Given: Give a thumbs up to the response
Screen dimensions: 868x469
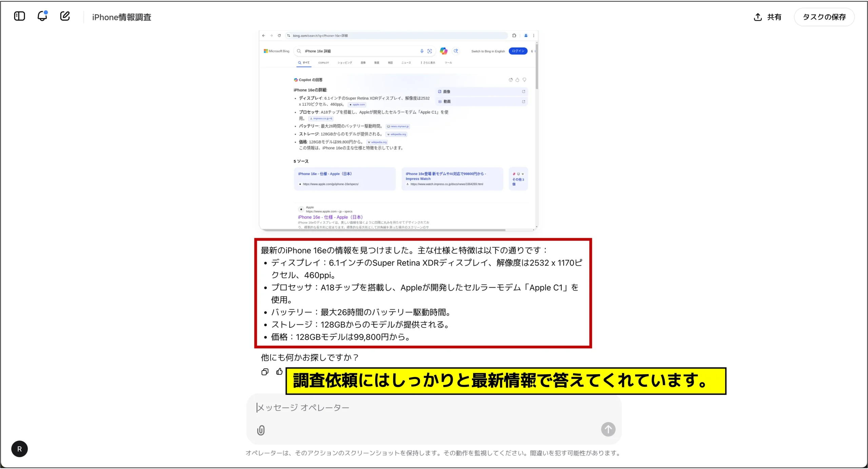Looking at the screenshot, I should pos(279,372).
